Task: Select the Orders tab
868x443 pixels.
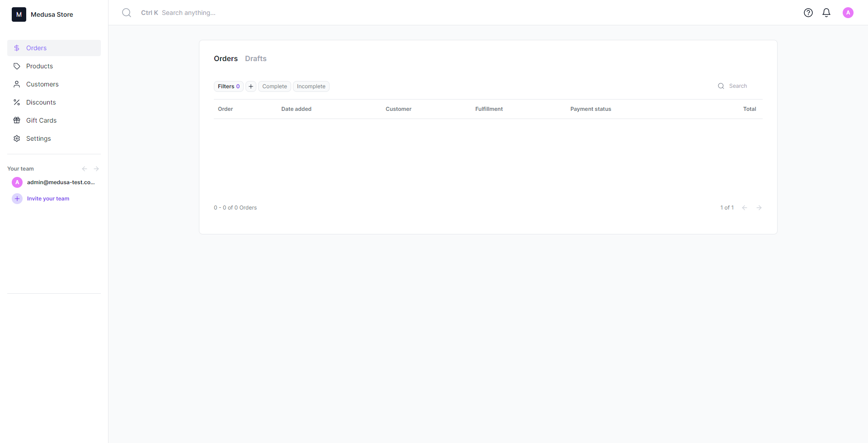Action: [x=226, y=58]
